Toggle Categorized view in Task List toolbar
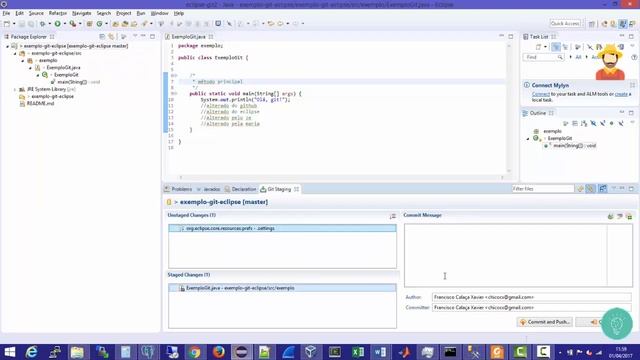 tap(556, 47)
